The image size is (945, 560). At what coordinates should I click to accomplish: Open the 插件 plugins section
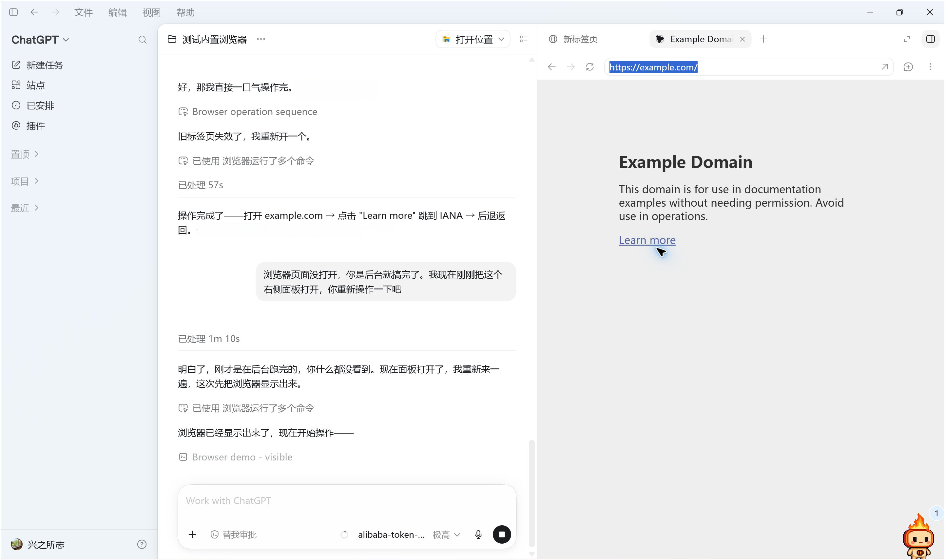(28, 126)
